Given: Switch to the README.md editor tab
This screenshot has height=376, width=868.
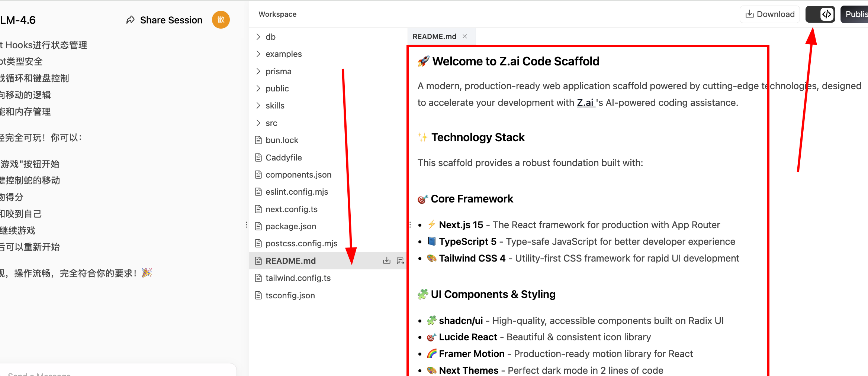Looking at the screenshot, I should (x=434, y=36).
